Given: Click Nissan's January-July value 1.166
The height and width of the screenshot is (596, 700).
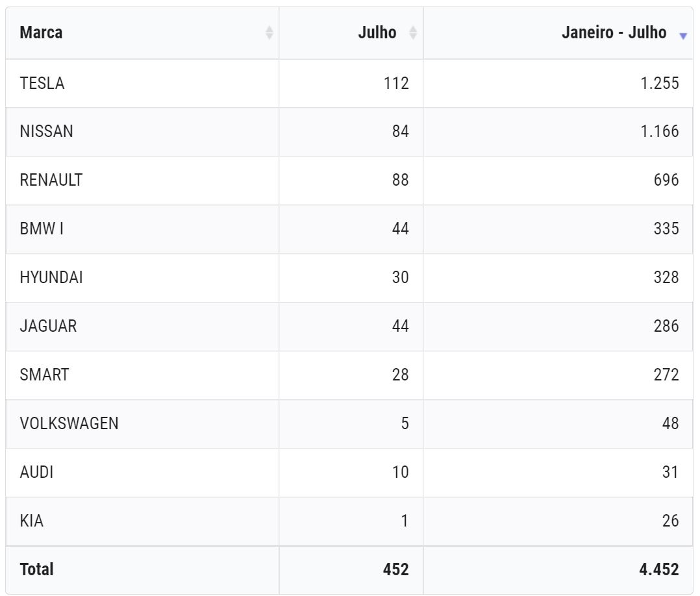Looking at the screenshot, I should point(660,132).
